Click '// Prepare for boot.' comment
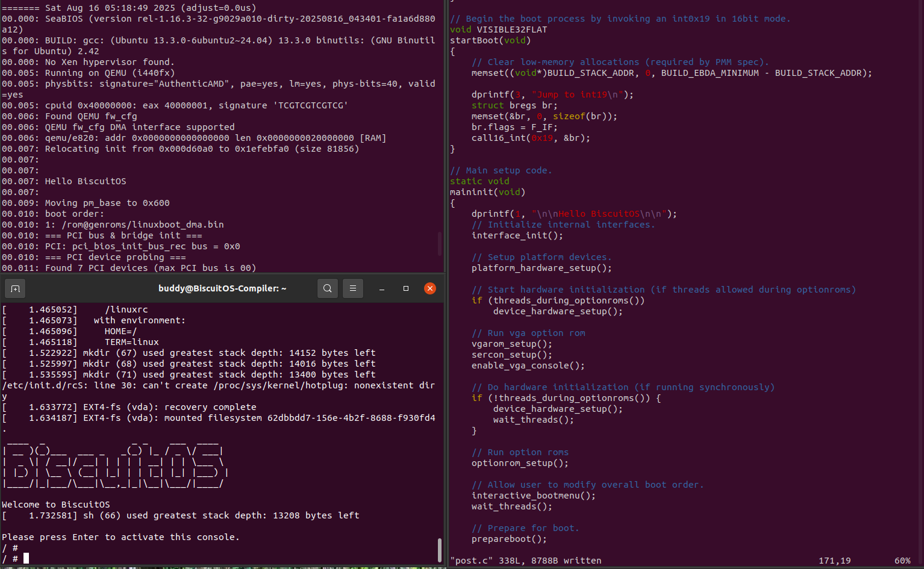 click(525, 528)
